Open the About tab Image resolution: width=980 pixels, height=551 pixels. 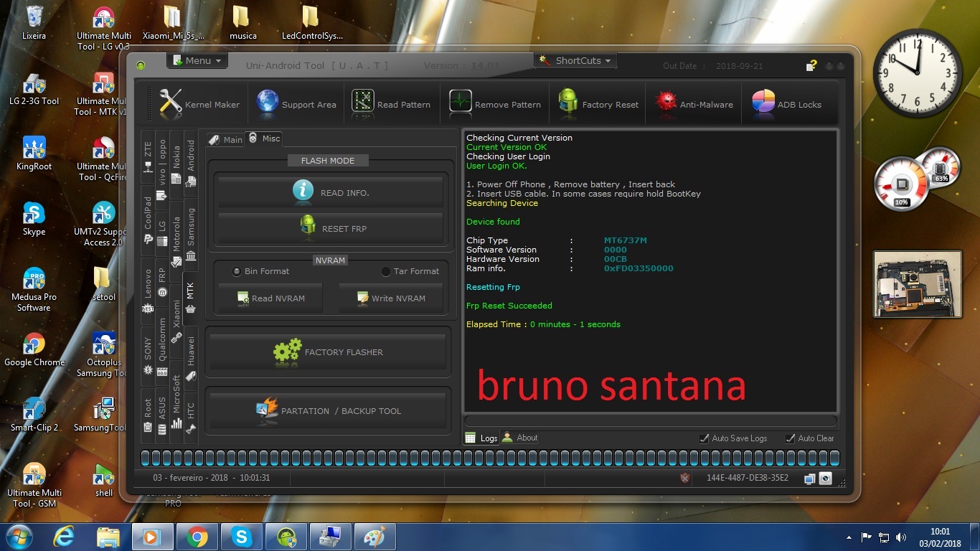520,438
